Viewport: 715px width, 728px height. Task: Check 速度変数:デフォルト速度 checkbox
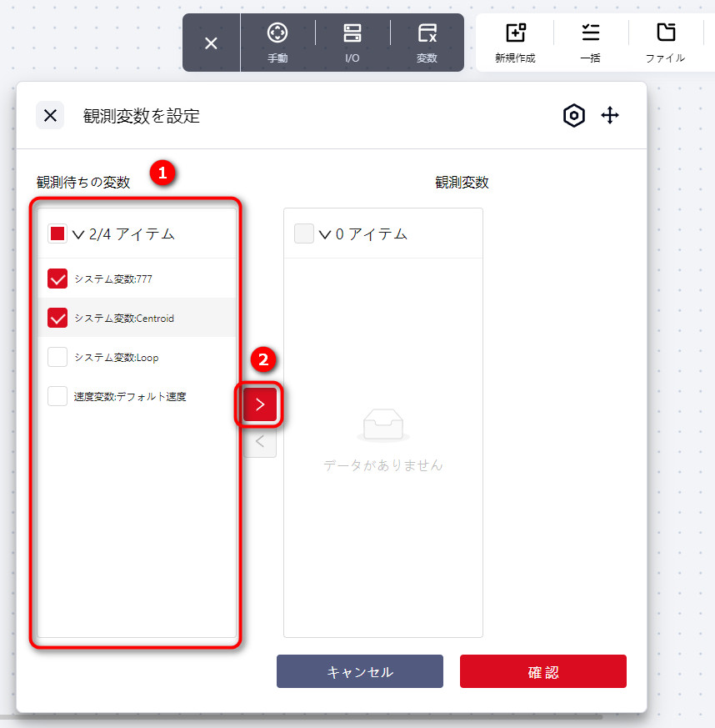57,396
